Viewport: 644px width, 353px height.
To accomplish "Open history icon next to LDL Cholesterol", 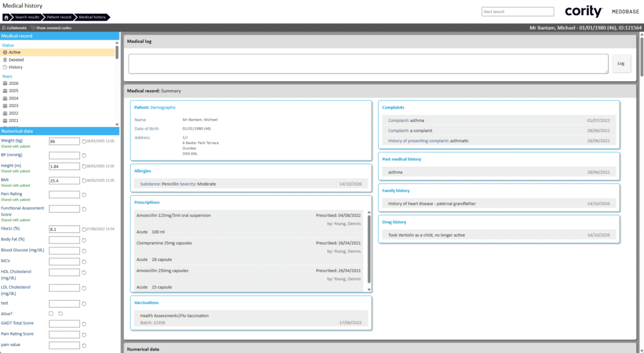I will 84,288.
